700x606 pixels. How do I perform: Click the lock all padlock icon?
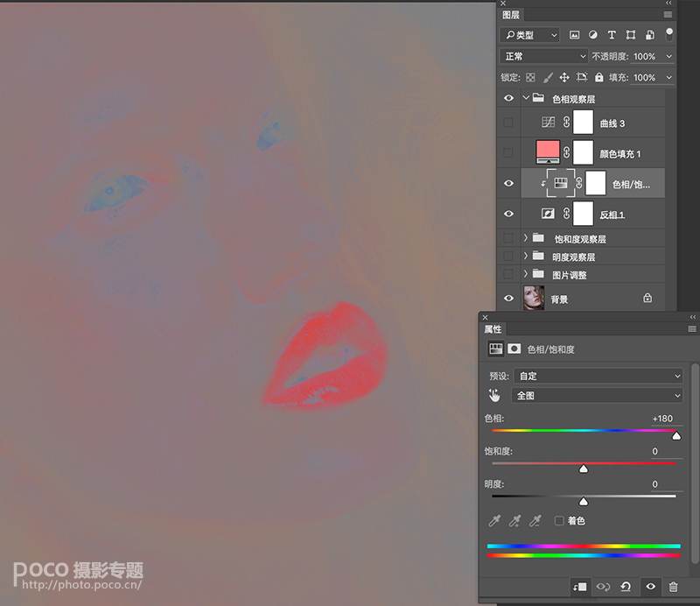coord(599,77)
